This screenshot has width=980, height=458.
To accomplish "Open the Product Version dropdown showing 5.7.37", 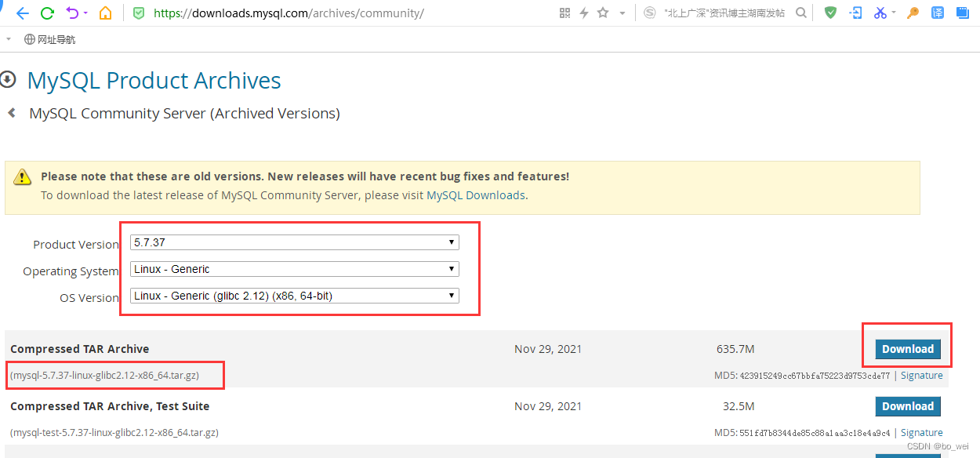I will click(295, 243).
